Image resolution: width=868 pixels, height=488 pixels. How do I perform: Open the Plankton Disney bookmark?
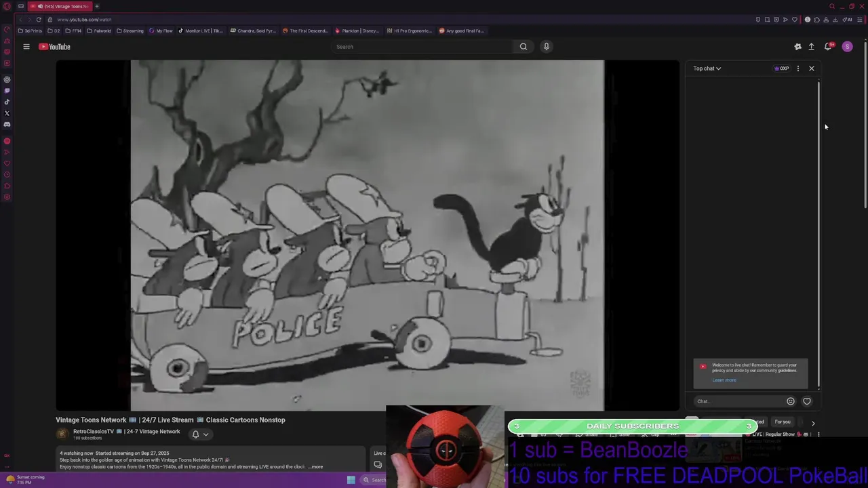(357, 30)
